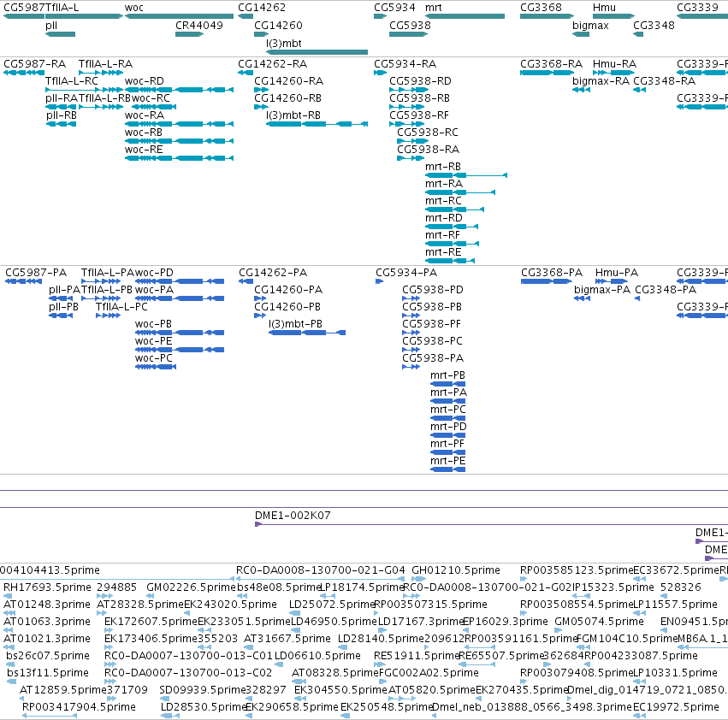Click protein woc-PC
The image size is (728, 720).
(x=156, y=367)
